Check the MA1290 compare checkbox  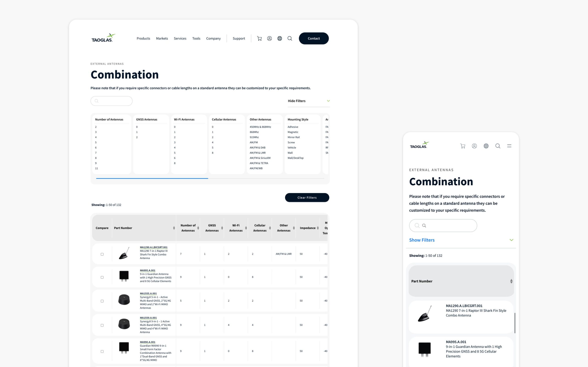click(102, 254)
